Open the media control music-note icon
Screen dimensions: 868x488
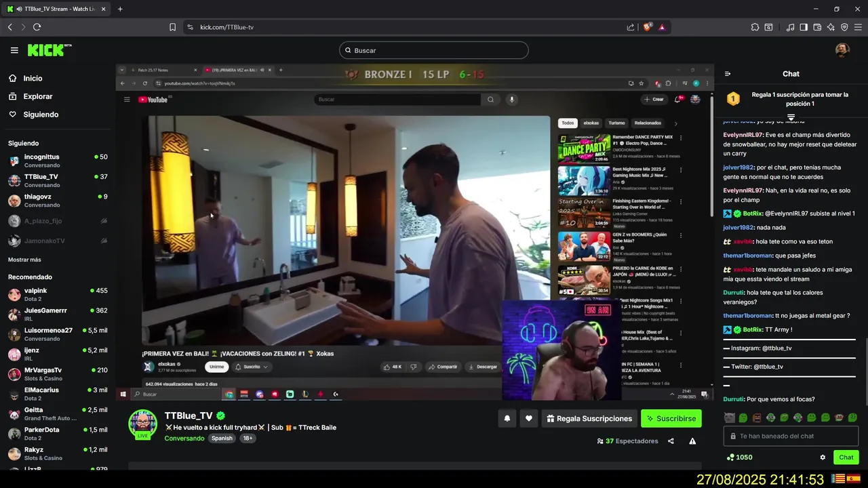click(790, 27)
